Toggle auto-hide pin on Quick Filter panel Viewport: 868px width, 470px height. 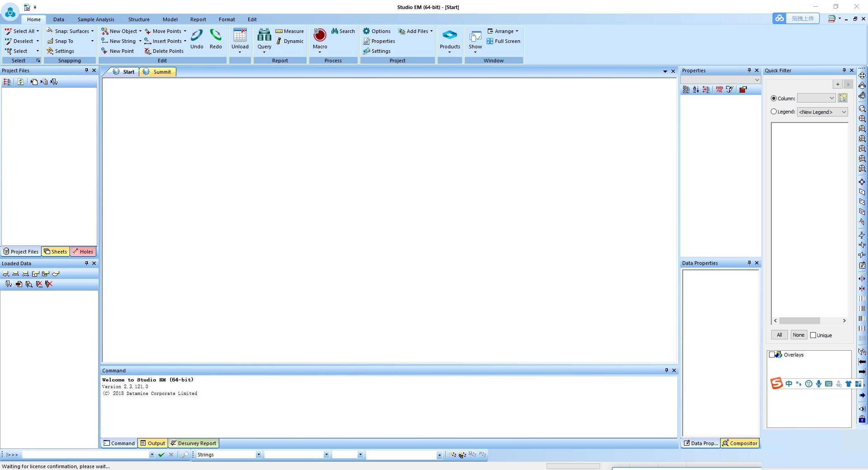pos(844,70)
